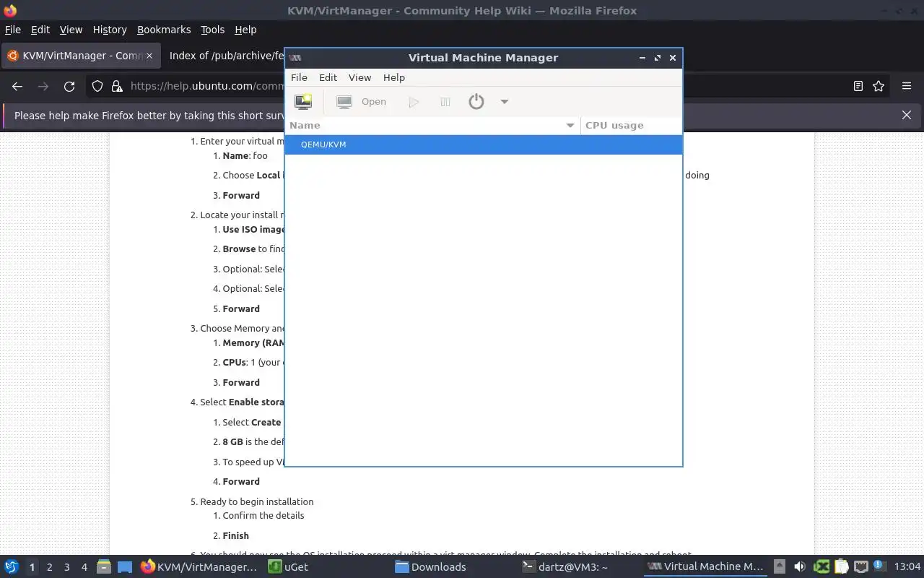Switch to workspace 1 in taskbar
This screenshot has width=924, height=578.
point(32,567)
